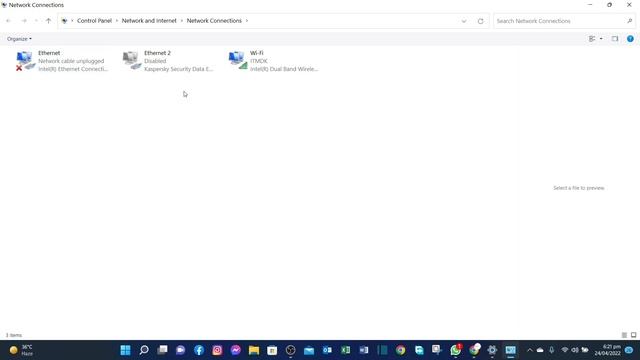The width and height of the screenshot is (640, 360).
Task: Click the search magnifier in the search box
Action: (629, 21)
